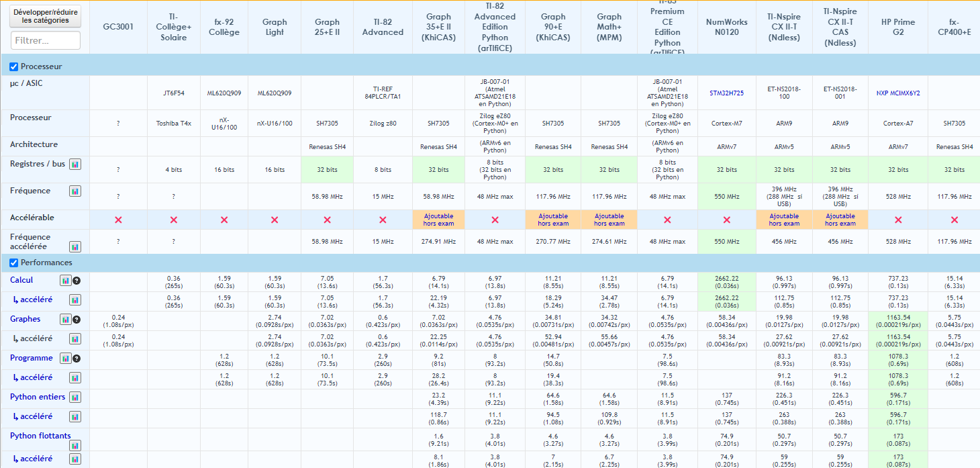980x468 pixels.
Task: Click Ajoutable hors exam for Graph 35+E II
Action: (438, 220)
